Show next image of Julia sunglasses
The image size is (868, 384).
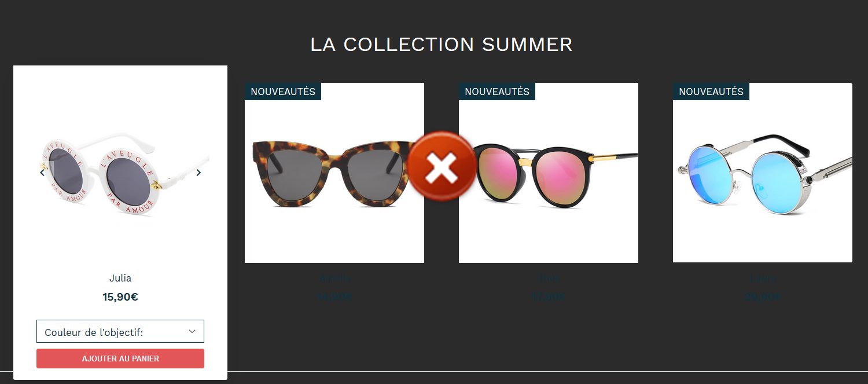coord(198,173)
